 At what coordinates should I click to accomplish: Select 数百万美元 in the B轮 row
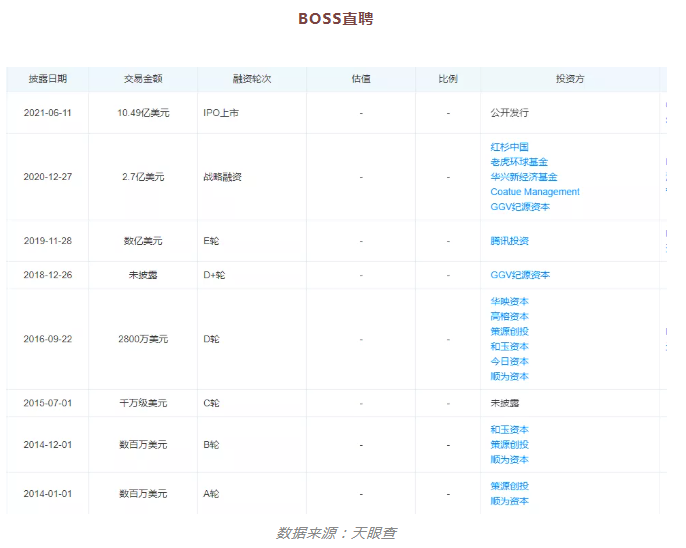[143, 445]
